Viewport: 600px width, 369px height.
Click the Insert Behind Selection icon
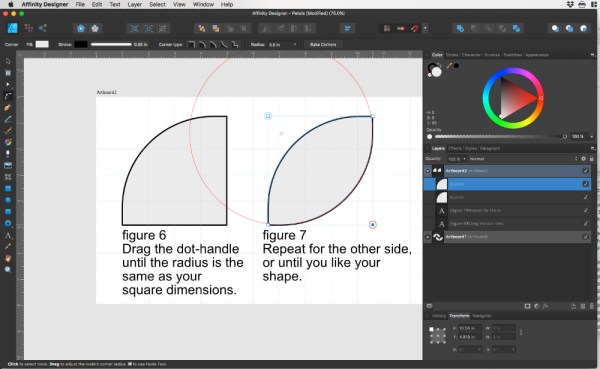click(x=555, y=28)
